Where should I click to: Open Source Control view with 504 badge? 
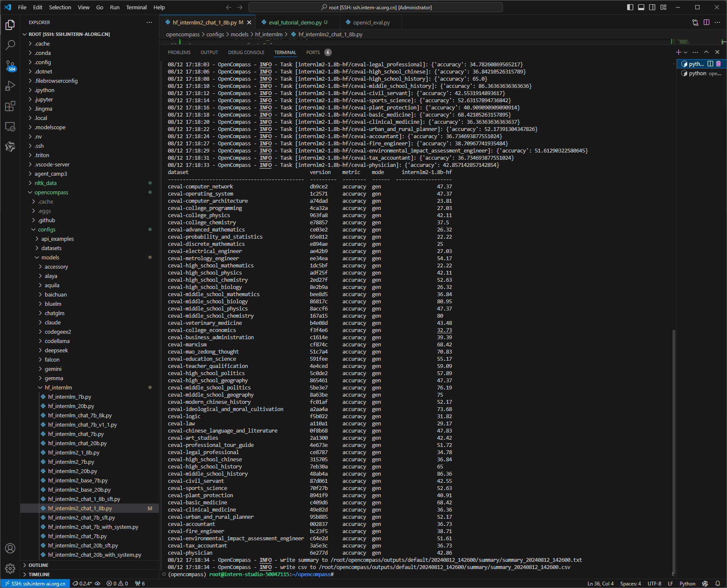[x=10, y=65]
